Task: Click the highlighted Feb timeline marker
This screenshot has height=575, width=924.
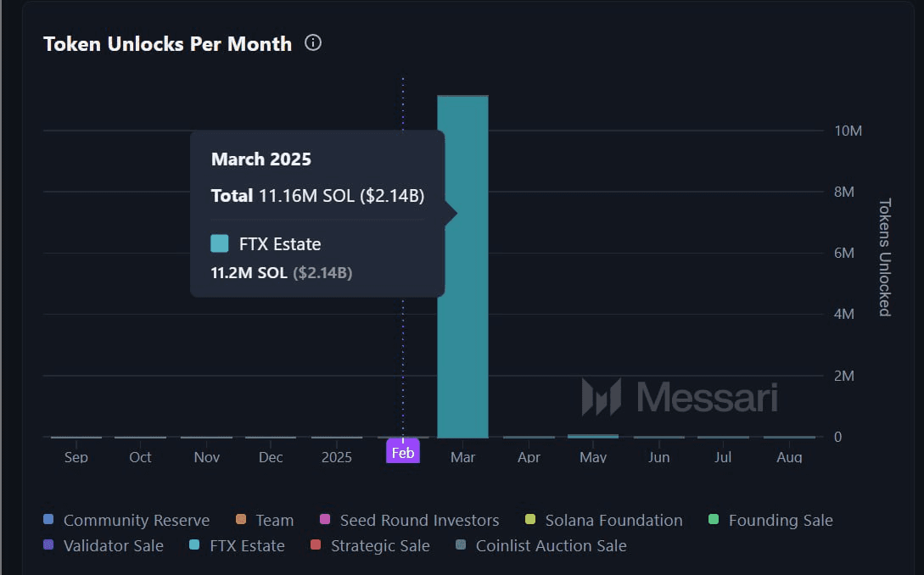Action: (403, 450)
